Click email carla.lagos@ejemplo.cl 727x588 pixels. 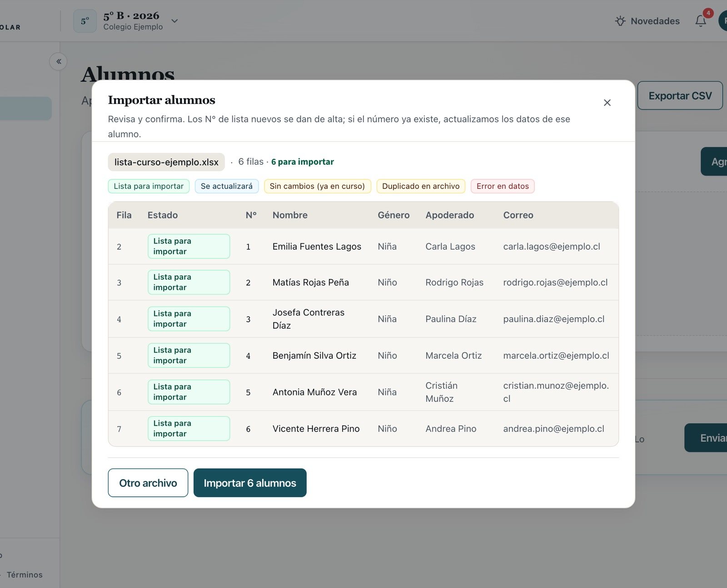pos(552,247)
